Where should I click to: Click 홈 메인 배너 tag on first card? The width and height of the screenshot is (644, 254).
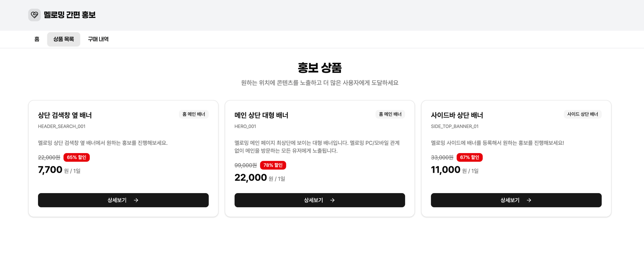pyautogui.click(x=194, y=114)
